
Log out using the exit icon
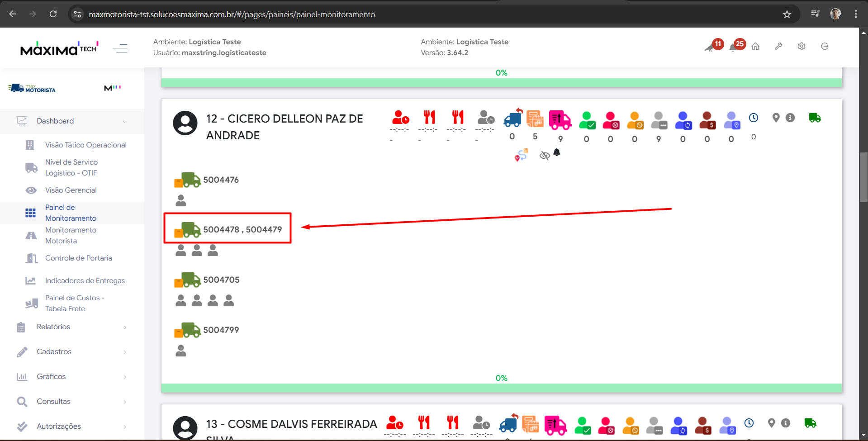coord(825,46)
